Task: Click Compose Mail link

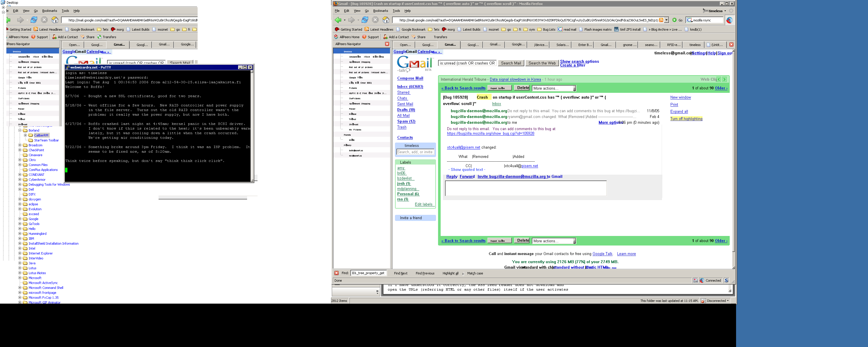Action: tap(410, 78)
